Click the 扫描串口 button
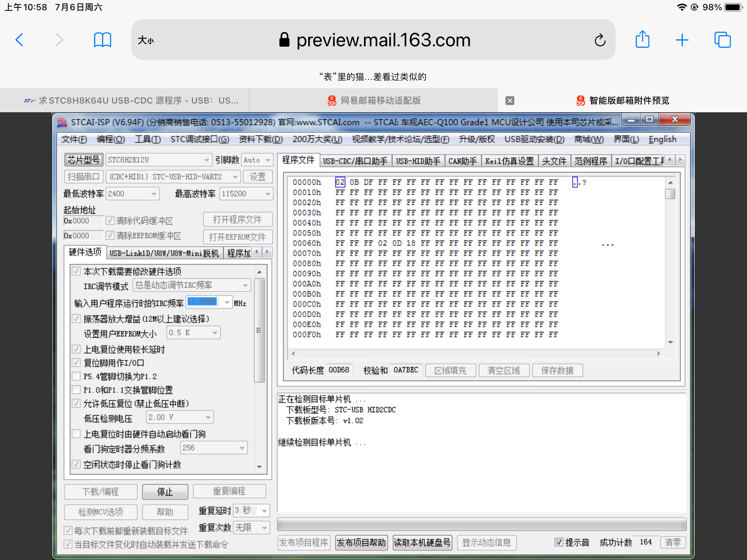747x560 pixels. (x=84, y=177)
